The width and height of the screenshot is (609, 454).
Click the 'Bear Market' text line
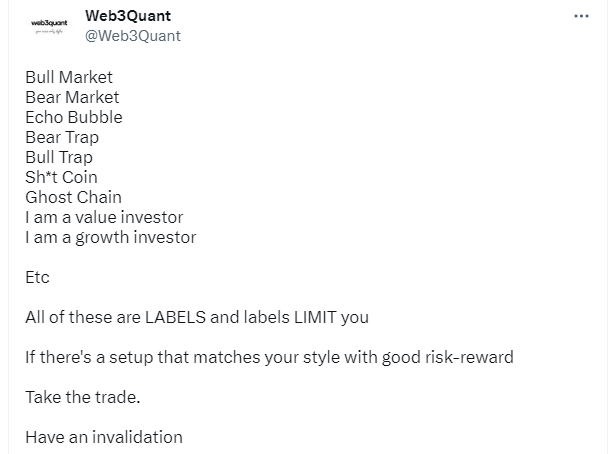pyautogui.click(x=72, y=97)
